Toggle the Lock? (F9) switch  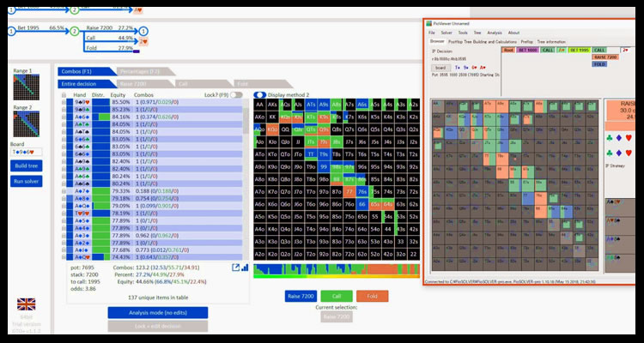(236, 95)
